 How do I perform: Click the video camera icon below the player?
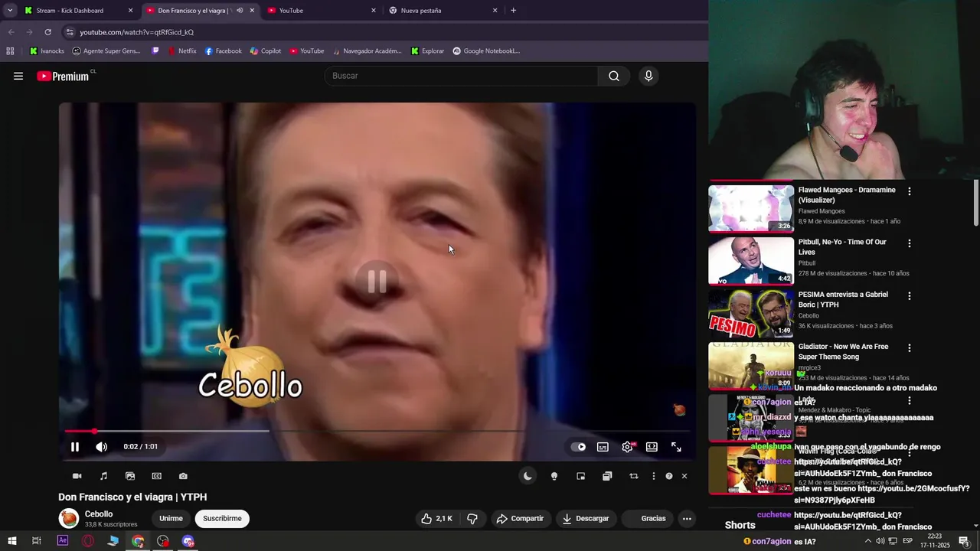pyautogui.click(x=77, y=476)
